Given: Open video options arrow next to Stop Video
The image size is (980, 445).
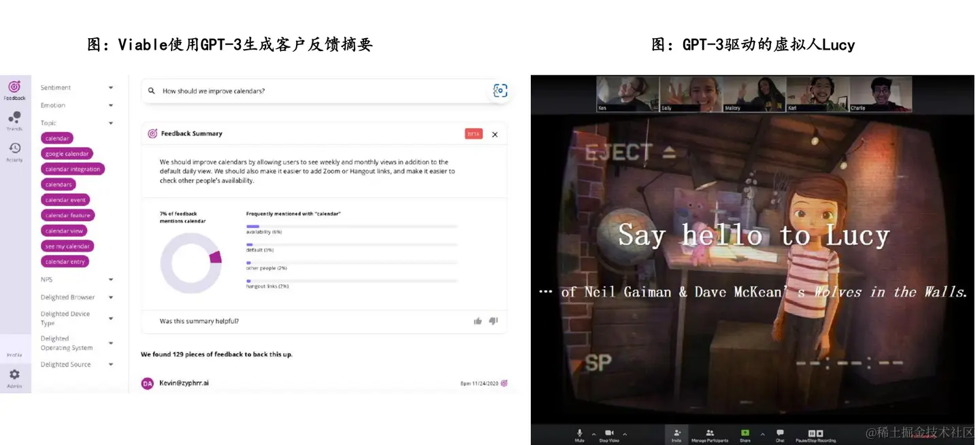Looking at the screenshot, I should (x=625, y=434).
